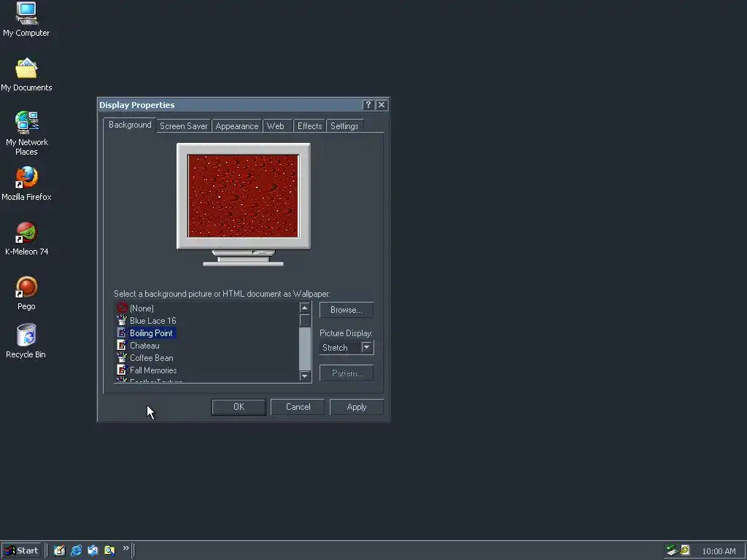Viewport: 747px width, 560px height.
Task: Open the Web tab
Action: click(275, 126)
